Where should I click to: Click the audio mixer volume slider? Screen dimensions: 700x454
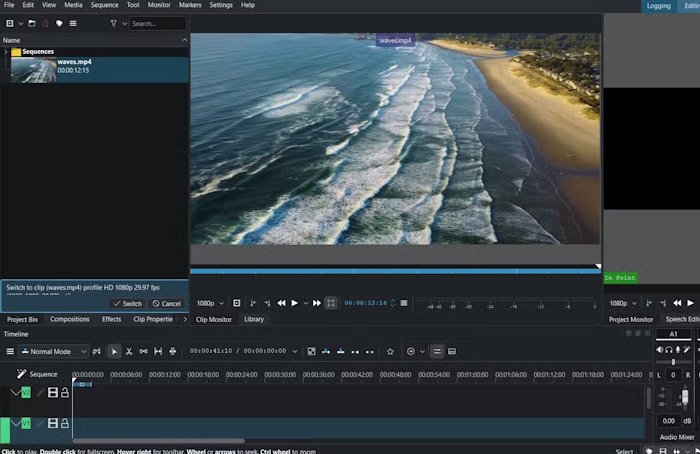point(684,396)
